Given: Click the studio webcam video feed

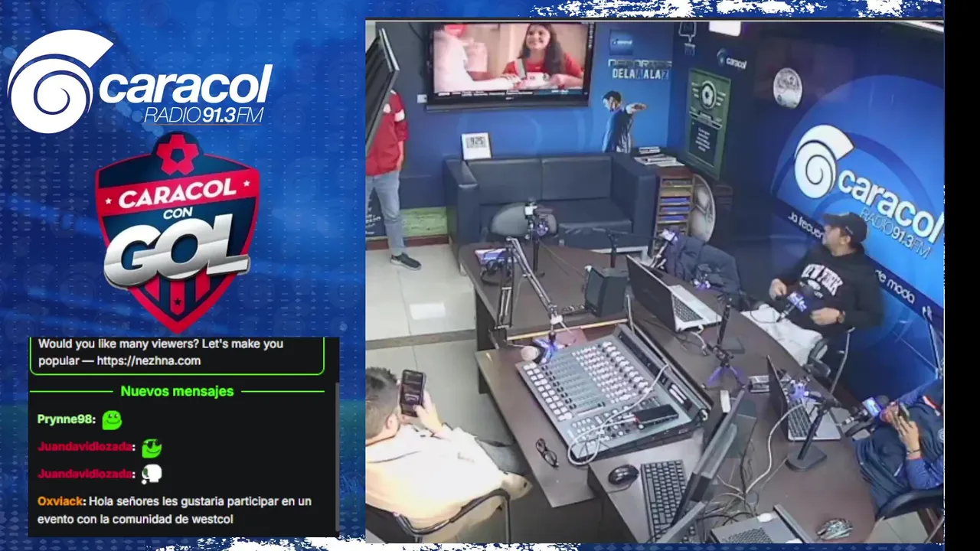Looking at the screenshot, I should click(654, 281).
